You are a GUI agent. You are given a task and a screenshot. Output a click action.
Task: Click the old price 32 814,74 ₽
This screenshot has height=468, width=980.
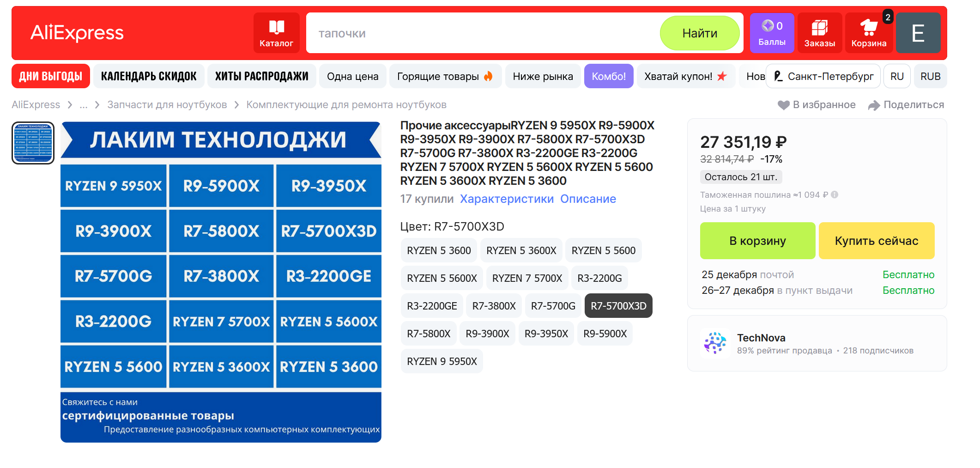(727, 159)
